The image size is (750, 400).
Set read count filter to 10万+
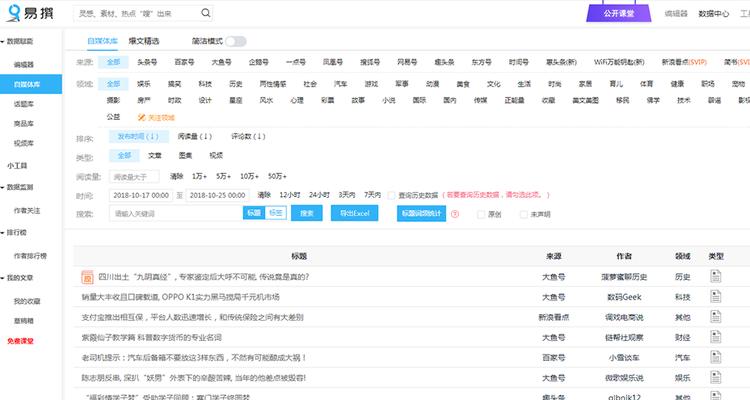coord(249,177)
